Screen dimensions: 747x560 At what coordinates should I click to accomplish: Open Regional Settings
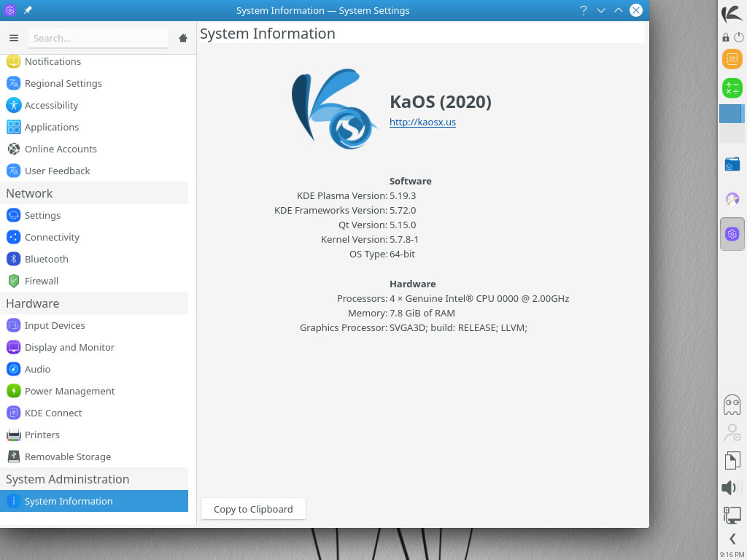[x=94, y=83]
